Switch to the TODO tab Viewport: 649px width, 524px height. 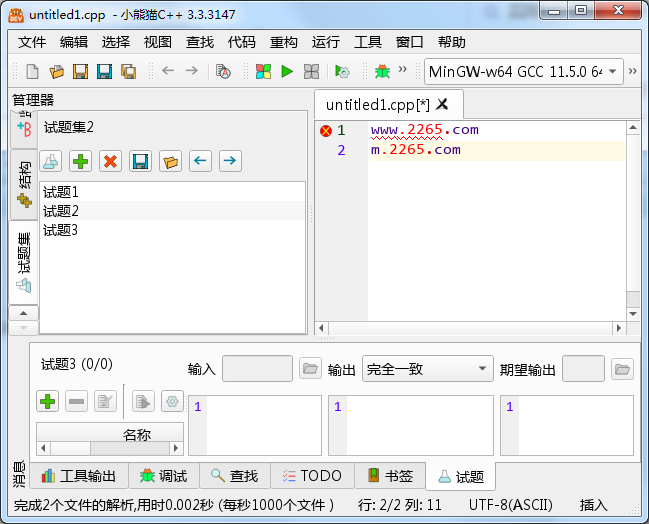pos(312,476)
